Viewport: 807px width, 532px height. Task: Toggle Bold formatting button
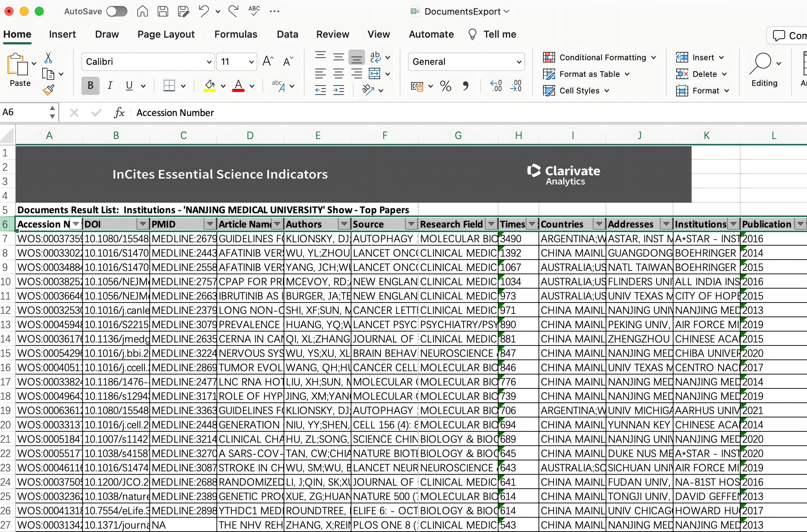tap(91, 86)
